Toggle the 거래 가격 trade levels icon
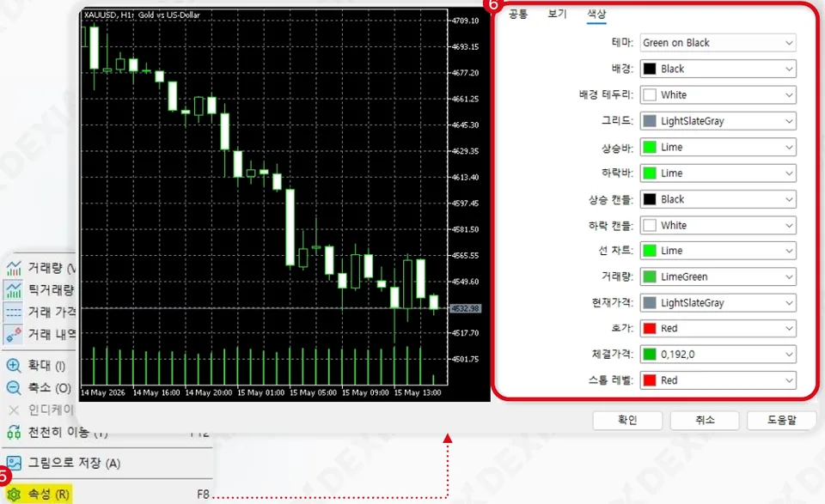 pyautogui.click(x=14, y=313)
